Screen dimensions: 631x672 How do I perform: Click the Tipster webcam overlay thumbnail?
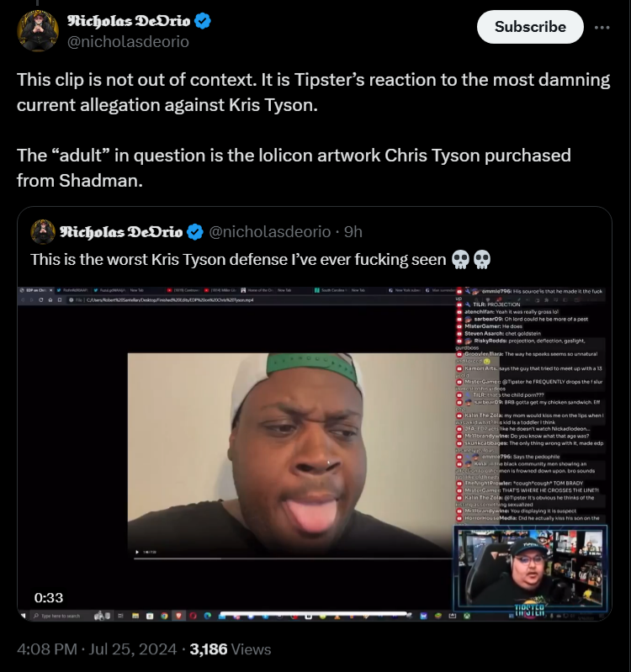click(530, 567)
